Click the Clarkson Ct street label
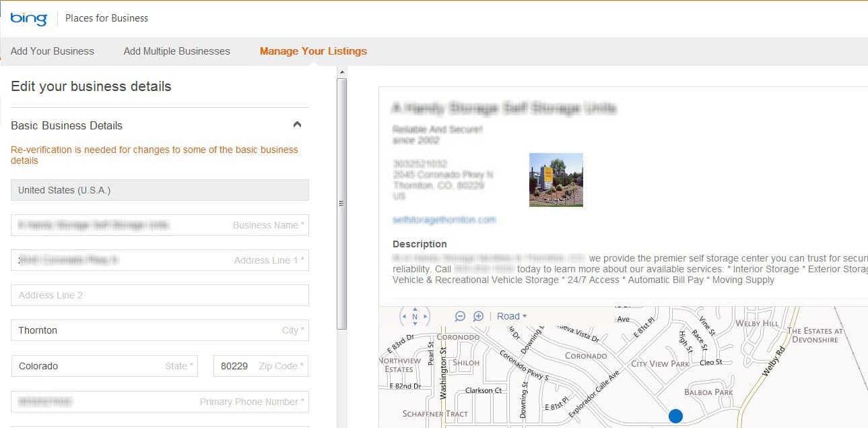The width and height of the screenshot is (868, 428). 483,390
